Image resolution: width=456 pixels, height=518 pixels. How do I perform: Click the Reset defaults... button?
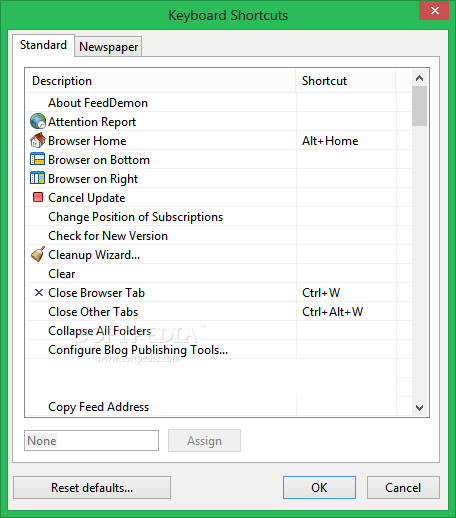pos(92,488)
